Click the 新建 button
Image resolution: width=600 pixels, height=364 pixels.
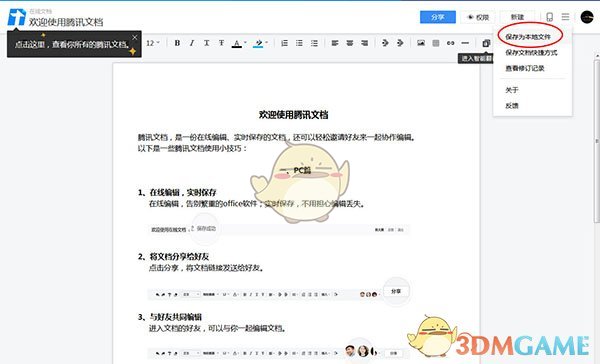(517, 17)
